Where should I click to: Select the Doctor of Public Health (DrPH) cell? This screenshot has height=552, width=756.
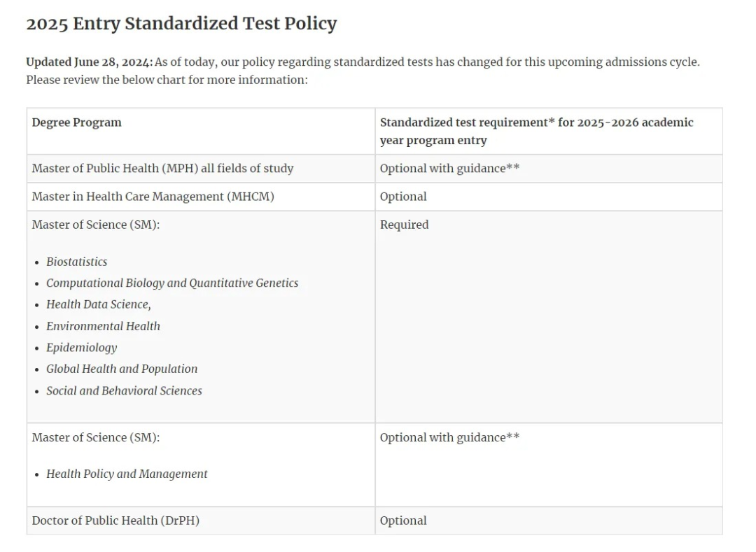[x=115, y=521]
